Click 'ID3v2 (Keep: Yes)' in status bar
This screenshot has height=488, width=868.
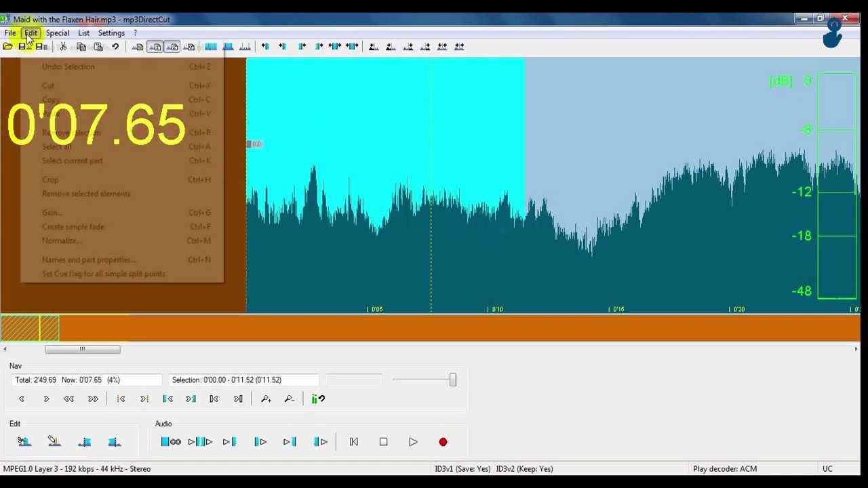click(x=524, y=469)
